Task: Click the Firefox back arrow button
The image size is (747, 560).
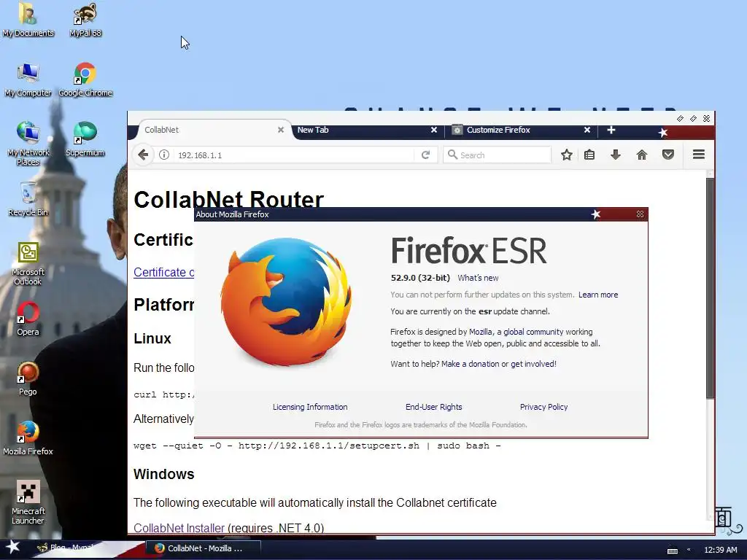Action: [x=143, y=155]
